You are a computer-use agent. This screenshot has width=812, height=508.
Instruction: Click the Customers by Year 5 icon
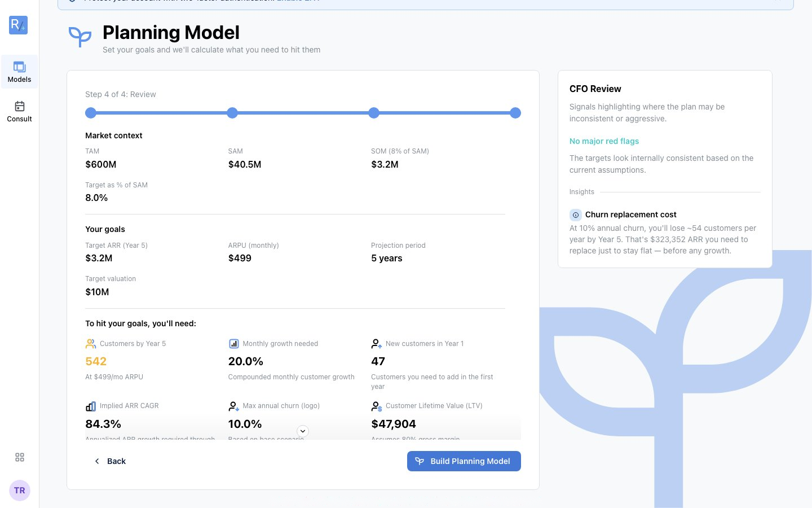click(91, 344)
